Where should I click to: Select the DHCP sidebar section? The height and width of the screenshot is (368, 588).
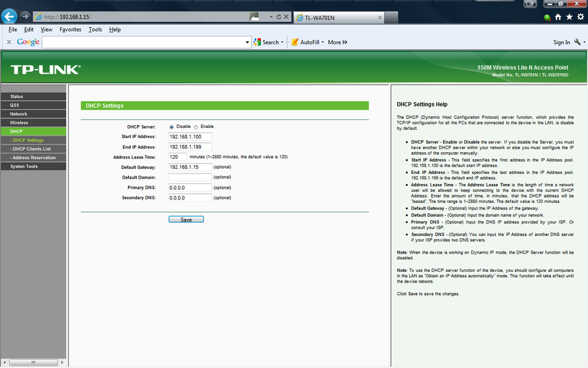pyautogui.click(x=34, y=132)
